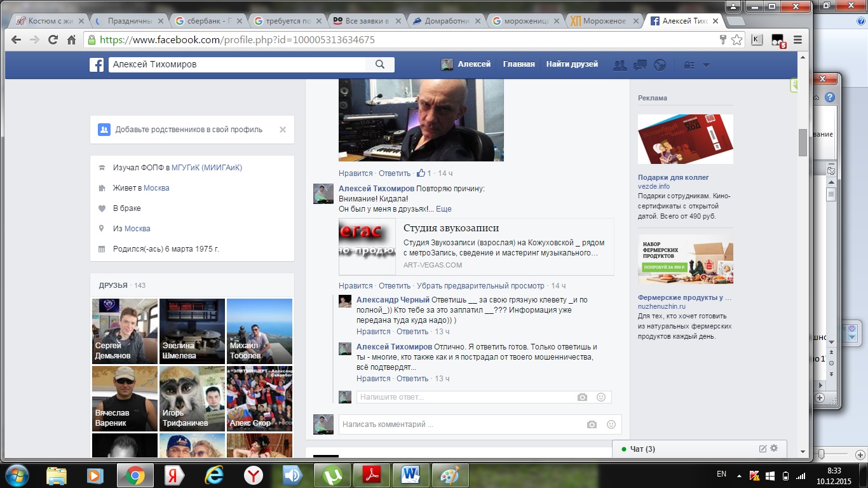
Task: Click 'Найти друзей' in the top bar
Action: point(572,64)
